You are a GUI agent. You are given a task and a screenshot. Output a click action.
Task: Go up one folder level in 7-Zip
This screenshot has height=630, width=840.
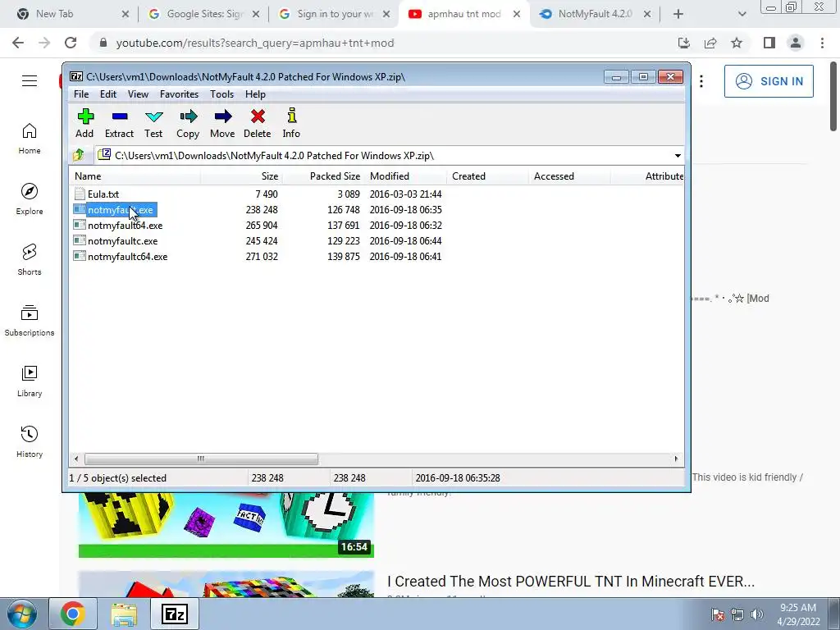point(79,155)
